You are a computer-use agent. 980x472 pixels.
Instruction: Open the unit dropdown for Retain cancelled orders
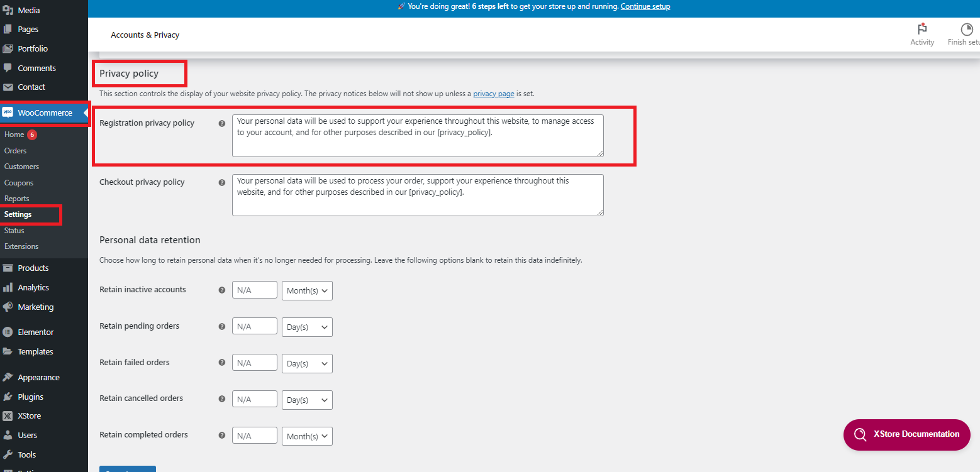(307, 400)
